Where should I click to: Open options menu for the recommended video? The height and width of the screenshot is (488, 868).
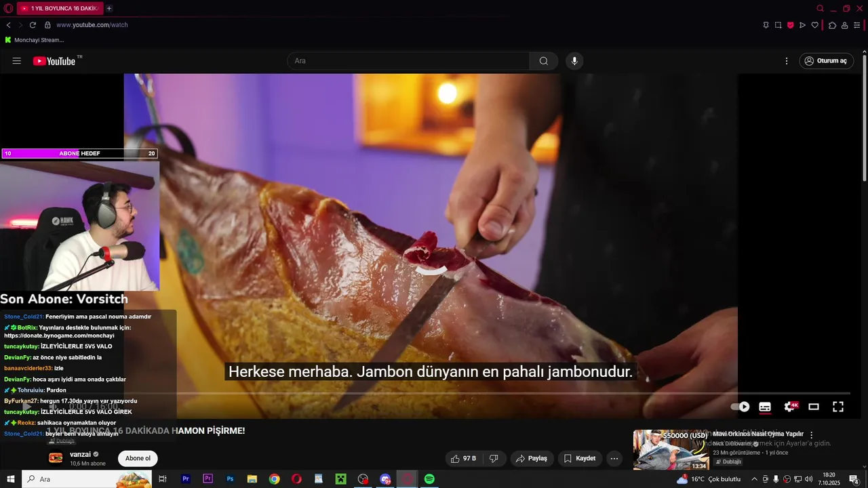[811, 435]
